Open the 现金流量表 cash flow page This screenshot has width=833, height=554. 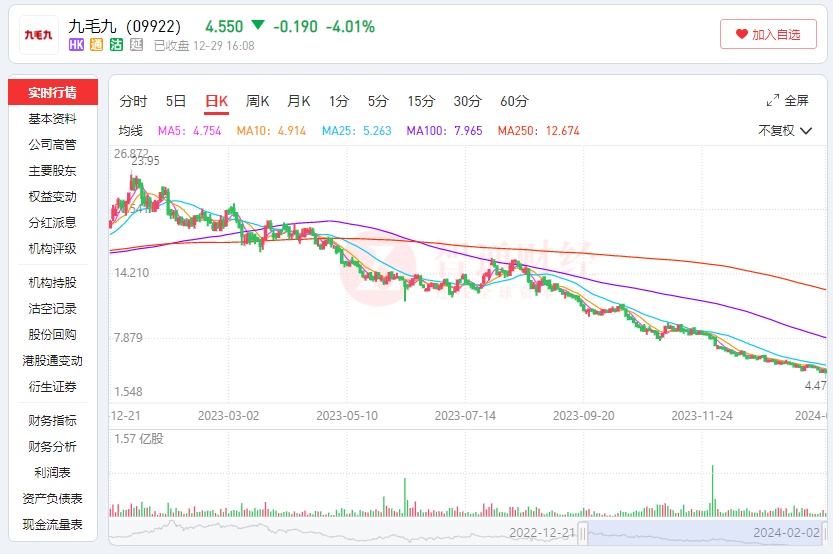pyautogui.click(x=53, y=525)
